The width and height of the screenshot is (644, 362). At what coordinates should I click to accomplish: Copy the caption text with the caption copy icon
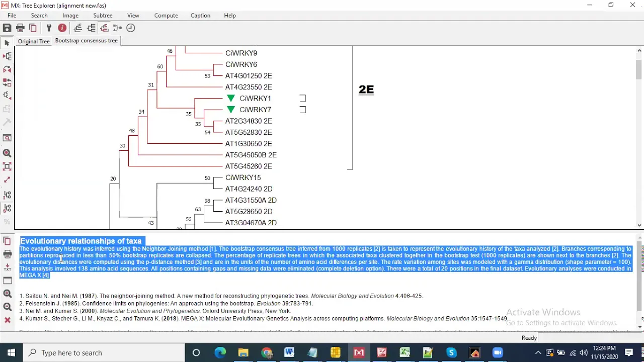point(7,241)
